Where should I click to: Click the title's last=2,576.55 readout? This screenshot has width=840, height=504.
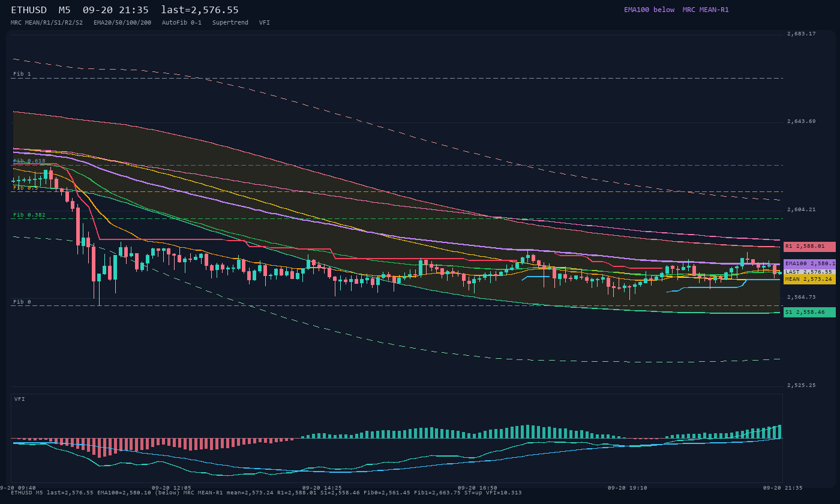(x=200, y=10)
